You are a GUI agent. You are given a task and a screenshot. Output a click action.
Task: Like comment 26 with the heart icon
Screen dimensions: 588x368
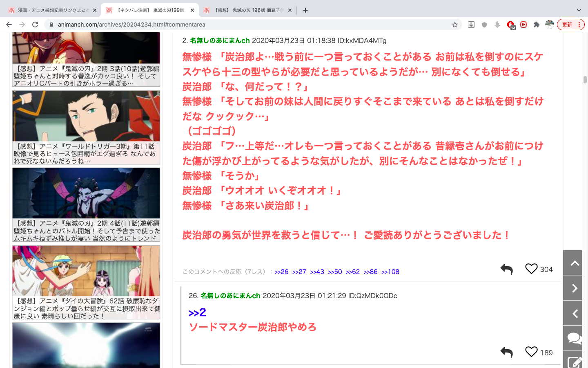[531, 352]
